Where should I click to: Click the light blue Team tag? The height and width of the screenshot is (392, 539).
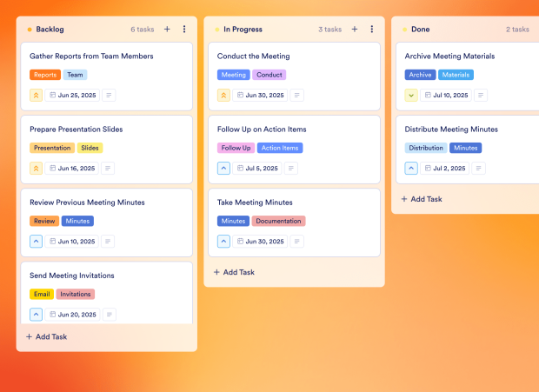tap(75, 75)
